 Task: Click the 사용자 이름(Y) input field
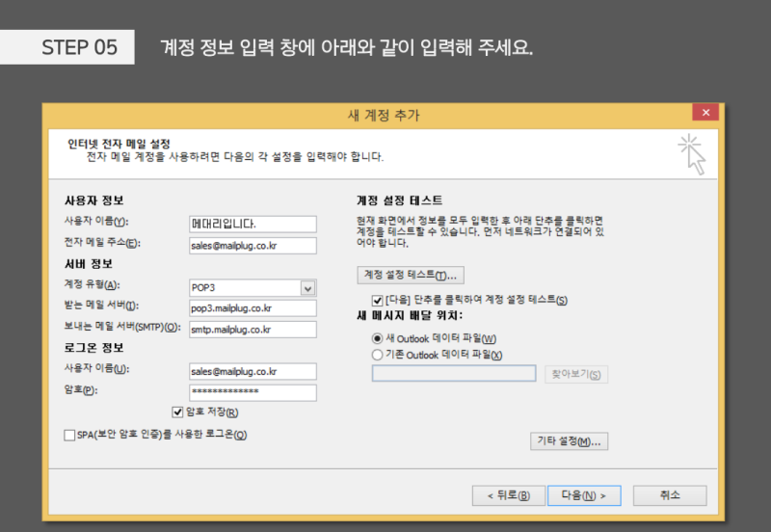[x=253, y=224]
